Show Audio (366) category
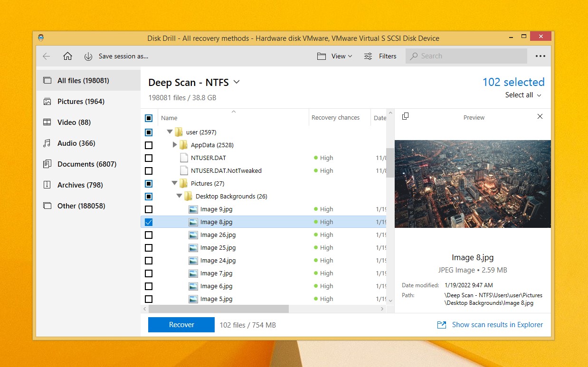The image size is (588, 367). point(88,143)
